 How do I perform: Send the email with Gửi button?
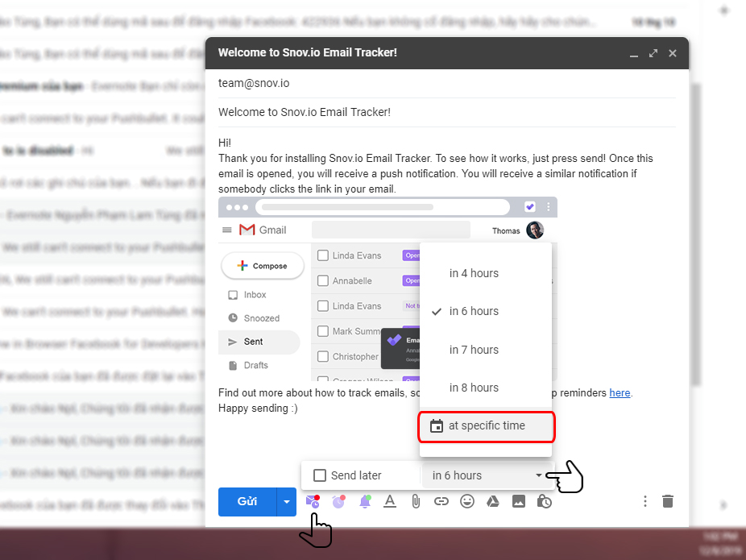(x=247, y=502)
